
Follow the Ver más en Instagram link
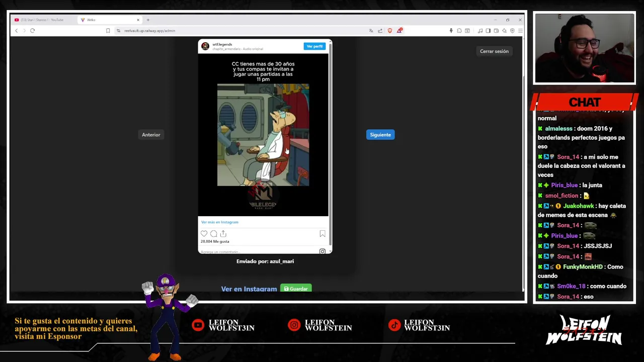220,222
